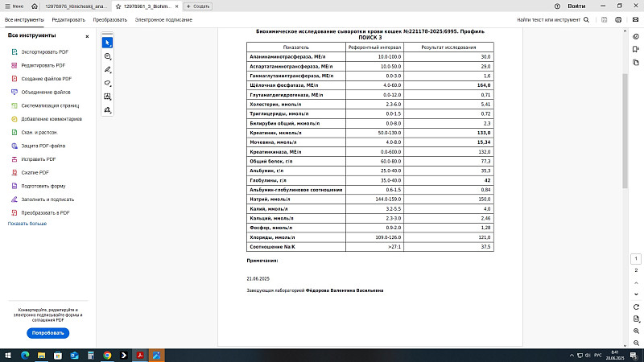
Task: Click the Создать new tab button
Action: pos(198,6)
